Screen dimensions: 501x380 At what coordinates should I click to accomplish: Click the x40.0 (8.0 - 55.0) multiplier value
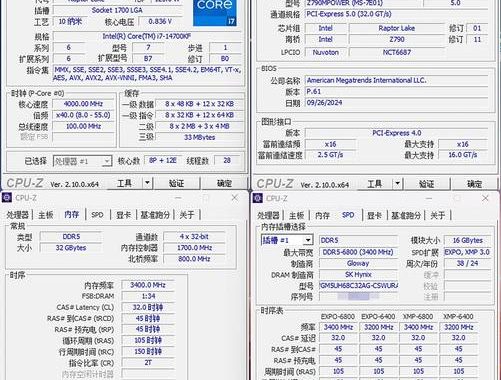click(83, 115)
